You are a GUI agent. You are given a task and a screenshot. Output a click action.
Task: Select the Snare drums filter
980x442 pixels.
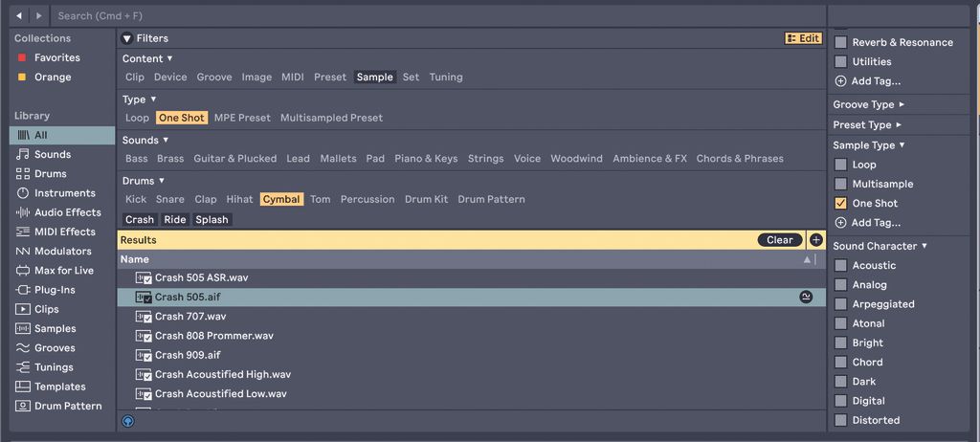coord(170,200)
